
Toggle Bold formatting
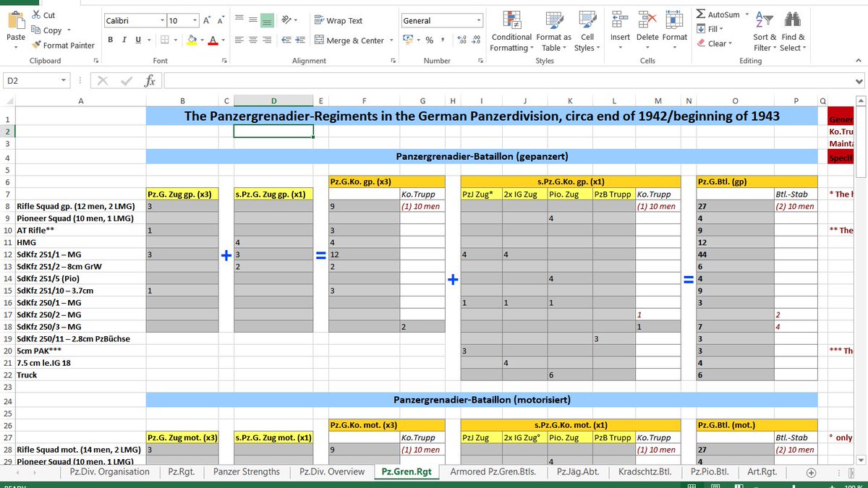pyautogui.click(x=111, y=40)
